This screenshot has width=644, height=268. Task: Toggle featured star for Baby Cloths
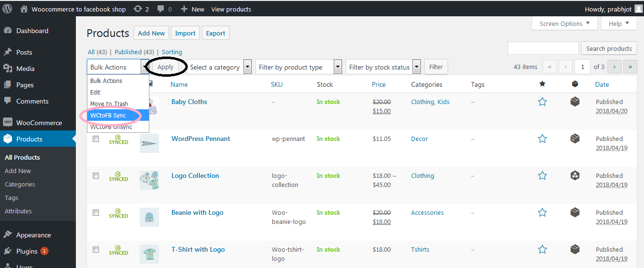pos(542,102)
